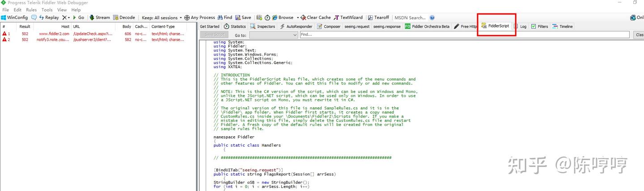Viewport: 644px width, 191px height.
Task: Open the Remove (X) sessions dropdown
Action: [66, 17]
